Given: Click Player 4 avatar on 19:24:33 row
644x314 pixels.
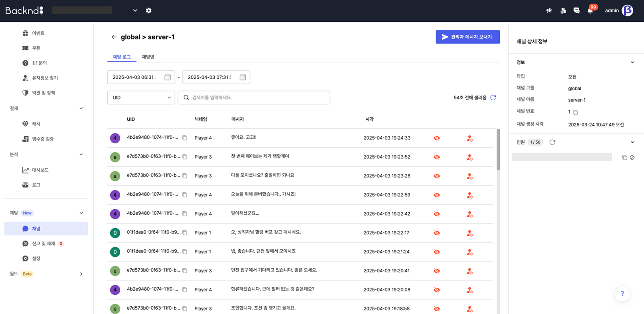Looking at the screenshot, I should pyautogui.click(x=115, y=138).
